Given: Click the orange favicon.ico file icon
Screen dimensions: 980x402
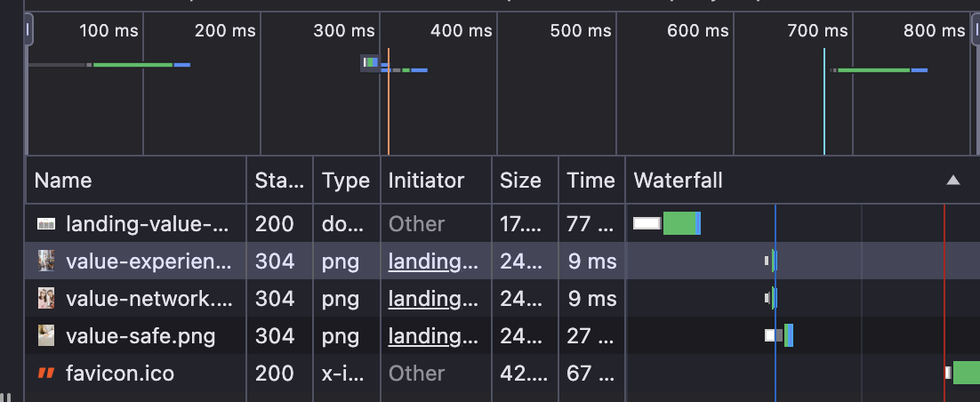Looking at the screenshot, I should (46, 374).
